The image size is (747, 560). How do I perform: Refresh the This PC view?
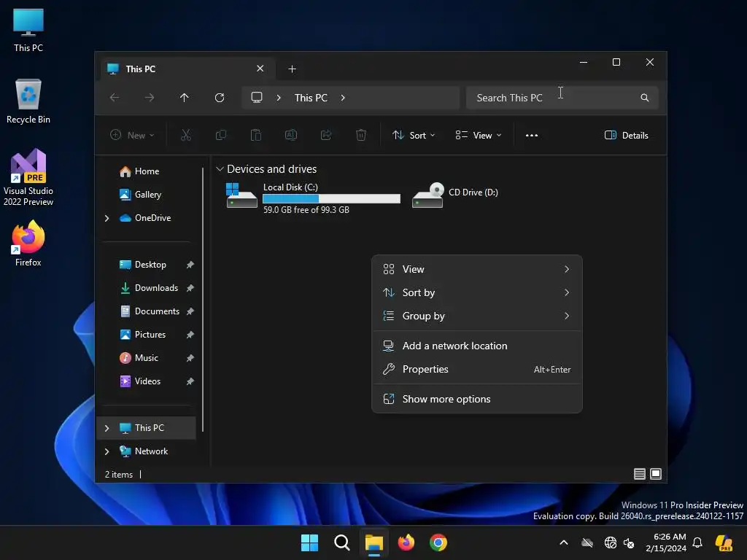[x=220, y=98]
